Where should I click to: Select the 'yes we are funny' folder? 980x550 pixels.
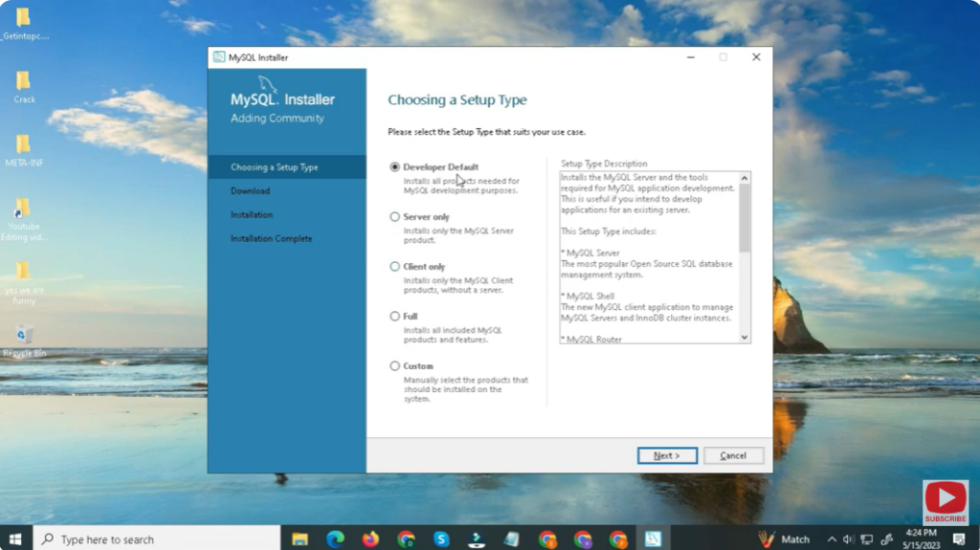(x=24, y=282)
